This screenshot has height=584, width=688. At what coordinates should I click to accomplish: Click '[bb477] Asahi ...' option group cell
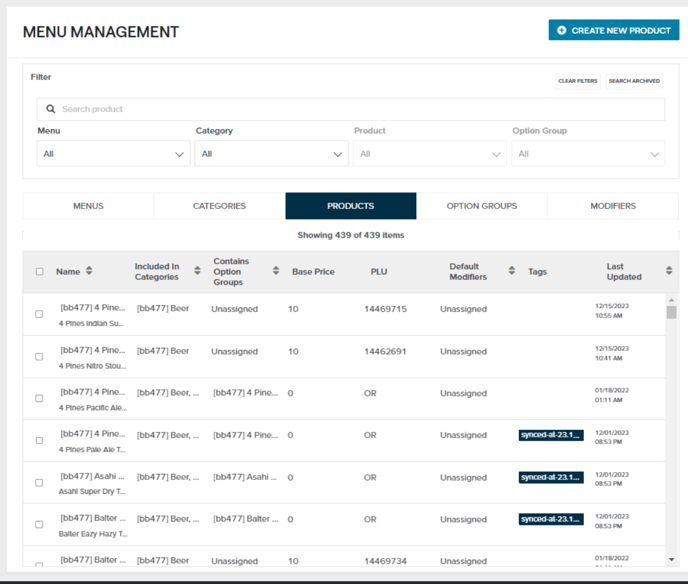(245, 477)
